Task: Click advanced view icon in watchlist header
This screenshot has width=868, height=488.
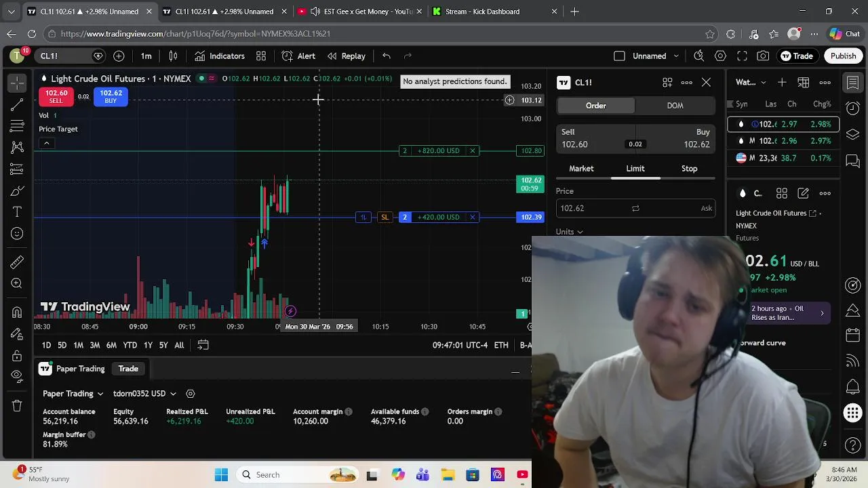Action: pyautogui.click(x=804, y=83)
